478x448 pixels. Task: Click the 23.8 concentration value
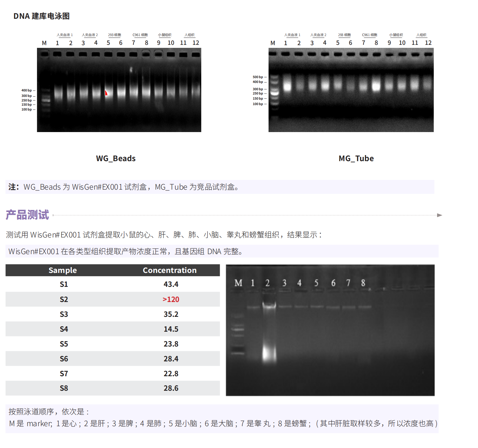click(x=171, y=344)
